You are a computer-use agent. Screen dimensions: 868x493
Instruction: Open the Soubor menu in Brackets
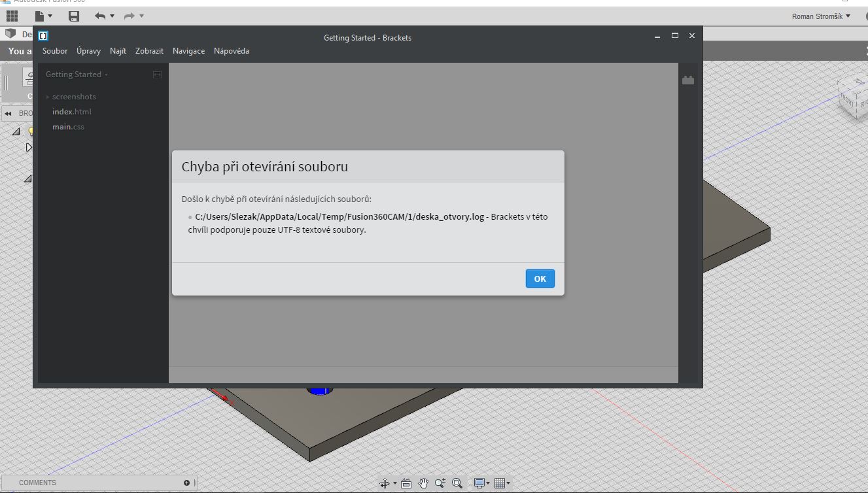coord(55,51)
